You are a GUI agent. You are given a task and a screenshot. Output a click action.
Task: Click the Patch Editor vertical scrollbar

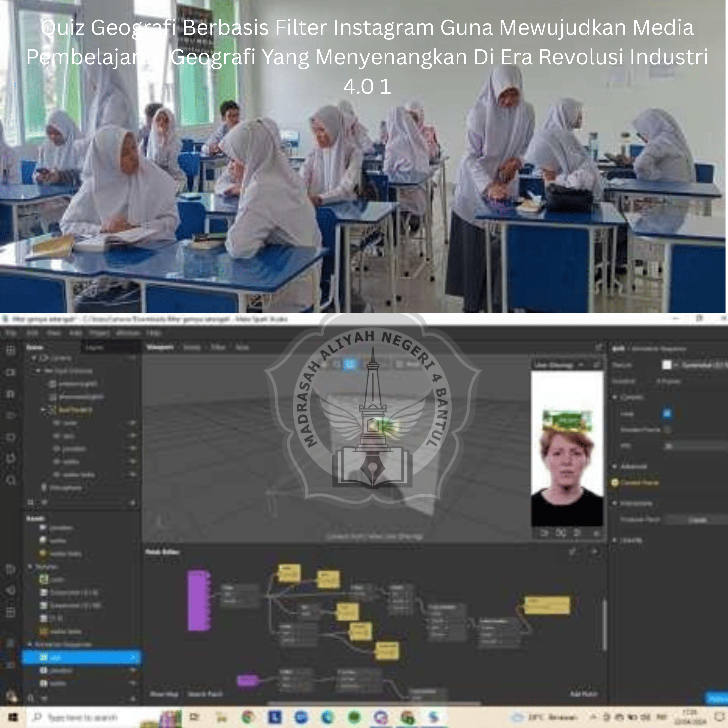(x=604, y=625)
